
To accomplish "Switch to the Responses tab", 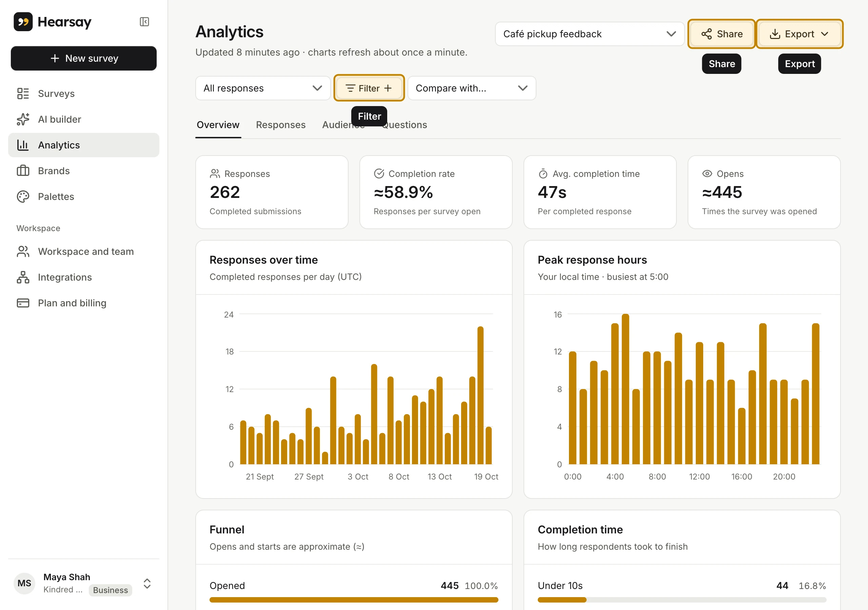I will click(280, 125).
